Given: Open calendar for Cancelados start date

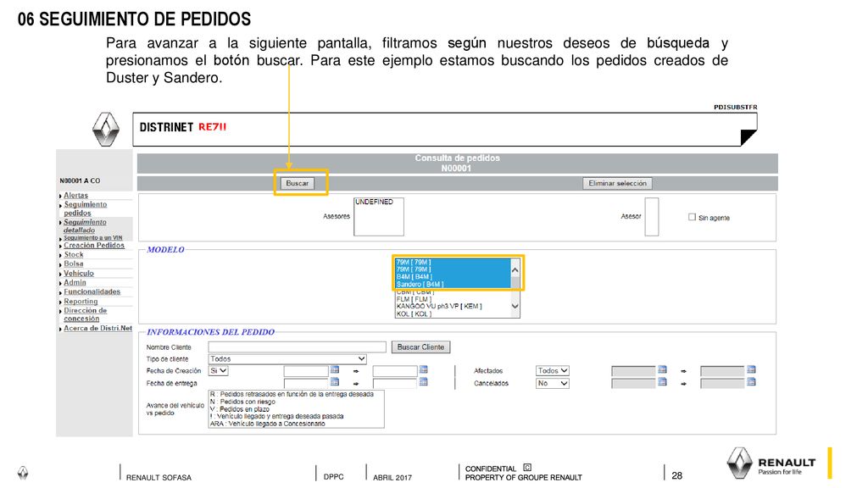Looking at the screenshot, I should pos(662,382).
